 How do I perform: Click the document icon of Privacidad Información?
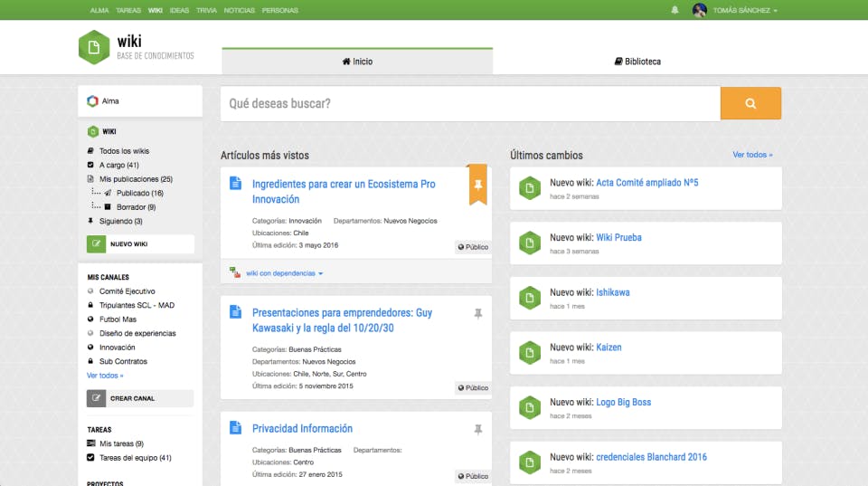(x=235, y=427)
